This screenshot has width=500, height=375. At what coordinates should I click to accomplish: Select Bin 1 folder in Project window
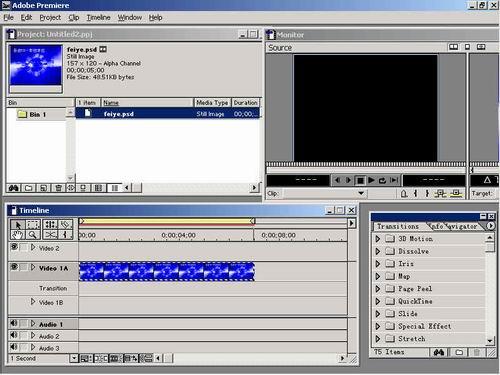coord(32,114)
